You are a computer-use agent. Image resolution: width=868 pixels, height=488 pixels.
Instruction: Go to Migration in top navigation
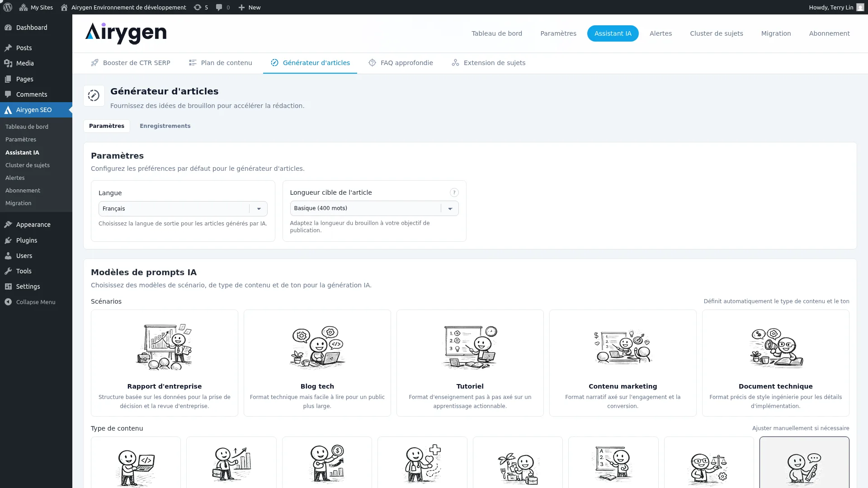pyautogui.click(x=776, y=33)
